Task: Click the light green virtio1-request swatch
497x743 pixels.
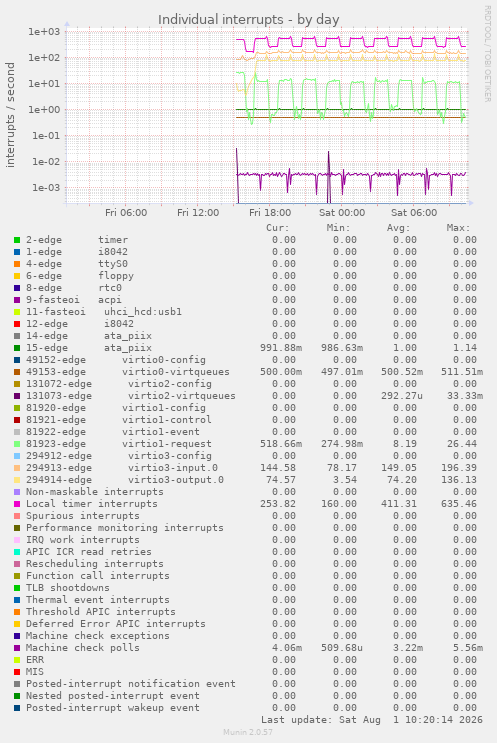Action: [x=17, y=444]
